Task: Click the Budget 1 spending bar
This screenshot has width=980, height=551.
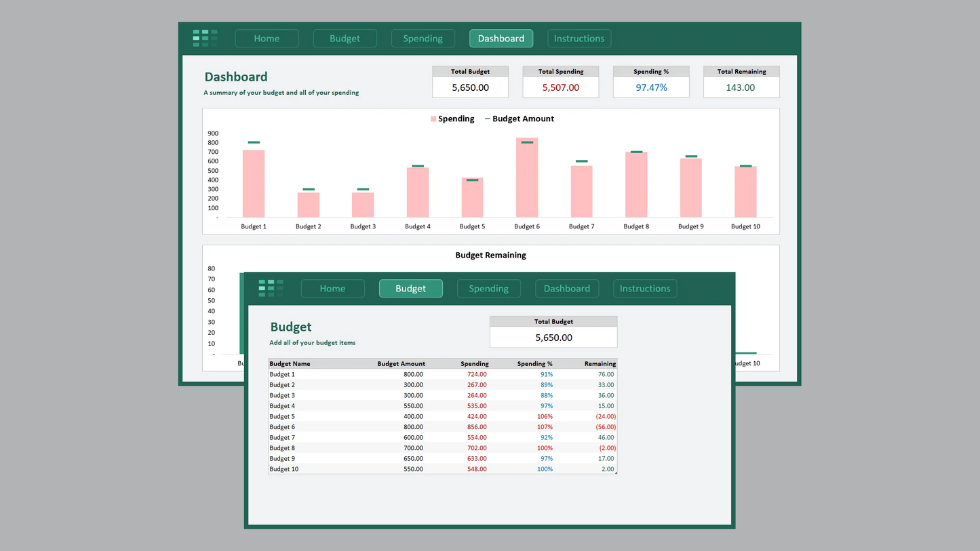Action: [254, 184]
